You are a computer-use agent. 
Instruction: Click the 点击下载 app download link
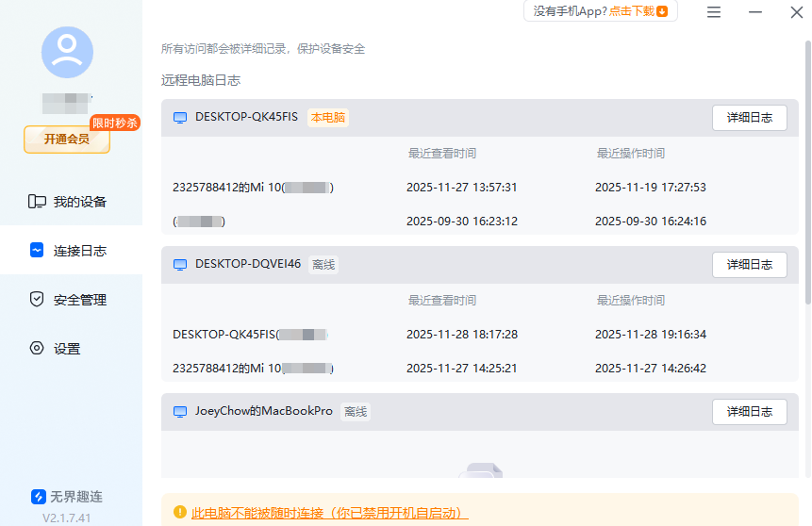click(x=631, y=11)
